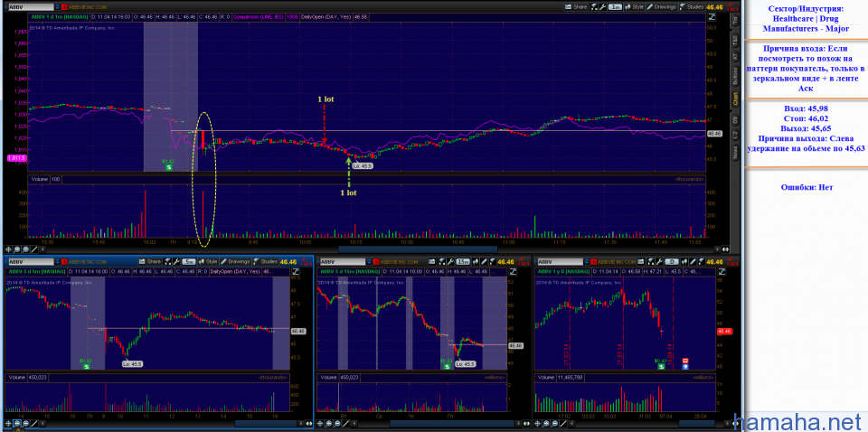Viewport: 868px width, 432px height.
Task: Open the D timeframe selector in daily panel
Action: (672, 261)
